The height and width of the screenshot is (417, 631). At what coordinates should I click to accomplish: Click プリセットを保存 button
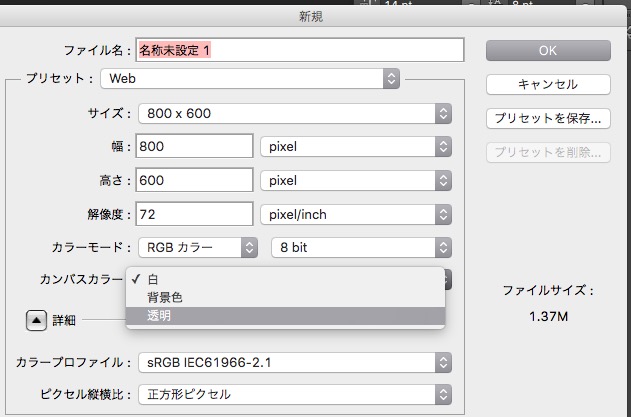(x=548, y=118)
